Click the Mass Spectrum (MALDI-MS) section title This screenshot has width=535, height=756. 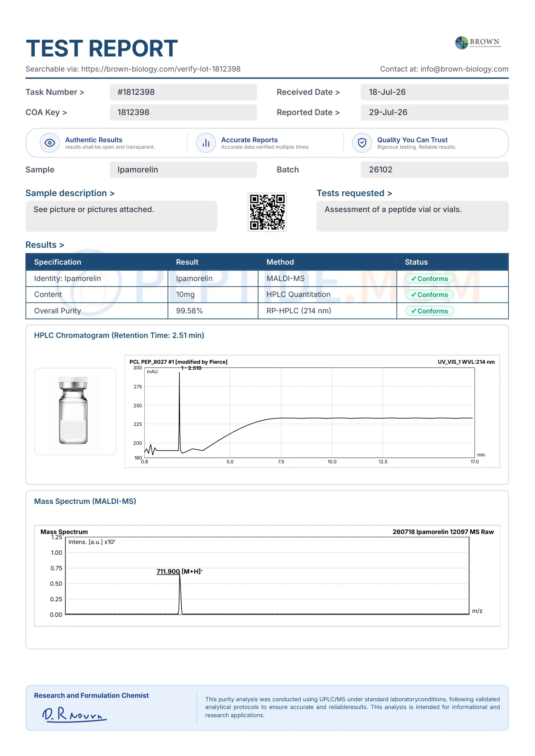(x=85, y=501)
